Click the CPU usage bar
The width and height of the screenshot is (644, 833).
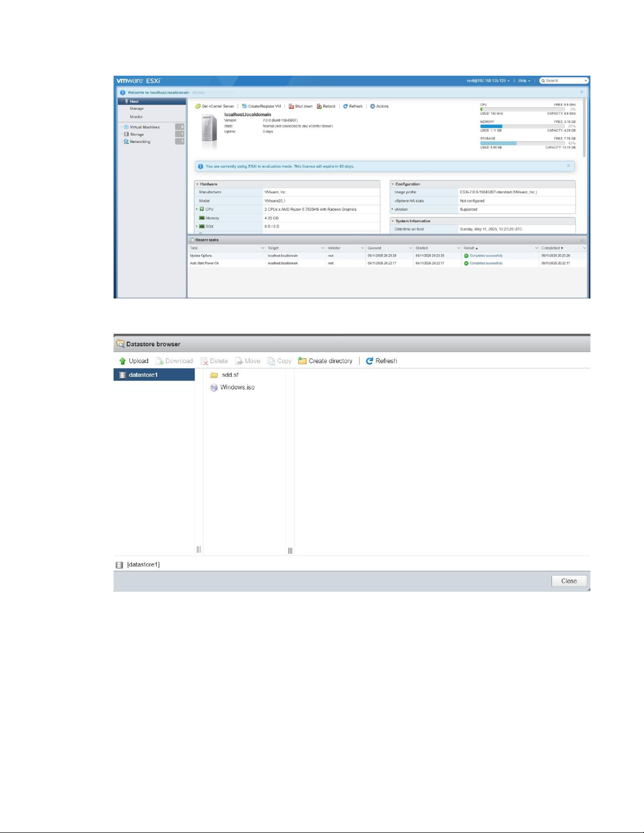(523, 109)
